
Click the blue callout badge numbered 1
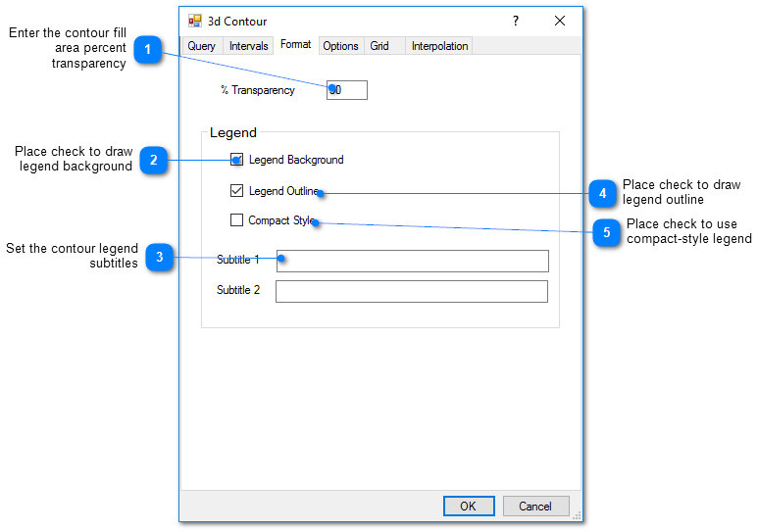pyautogui.click(x=147, y=51)
